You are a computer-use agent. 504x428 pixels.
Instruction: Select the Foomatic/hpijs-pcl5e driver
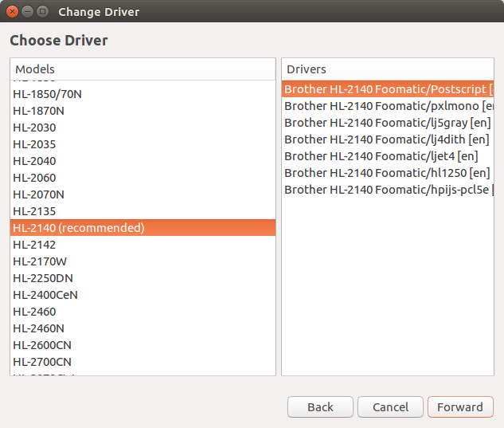coord(388,190)
